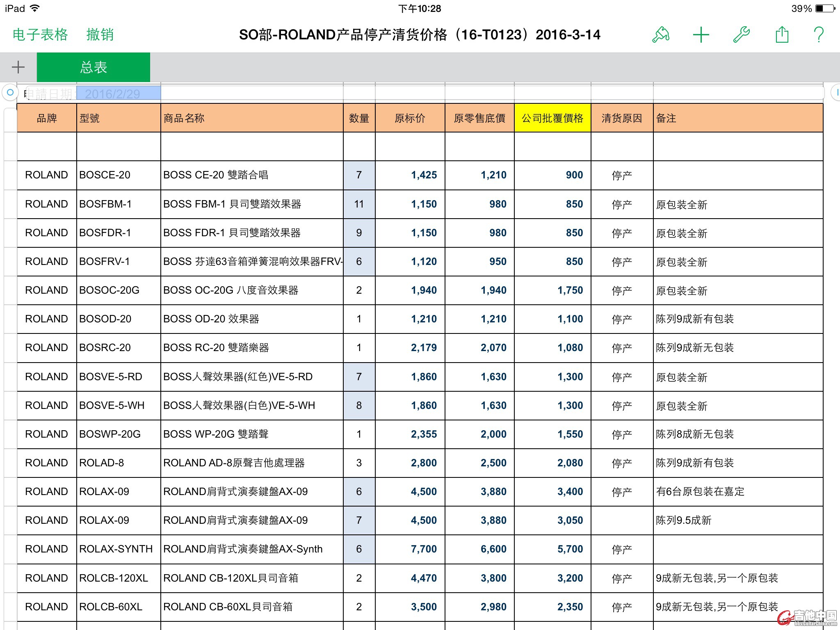Select quantity cell 11 for BOSFBM-1
Screen dimensions: 840x630
click(359, 204)
